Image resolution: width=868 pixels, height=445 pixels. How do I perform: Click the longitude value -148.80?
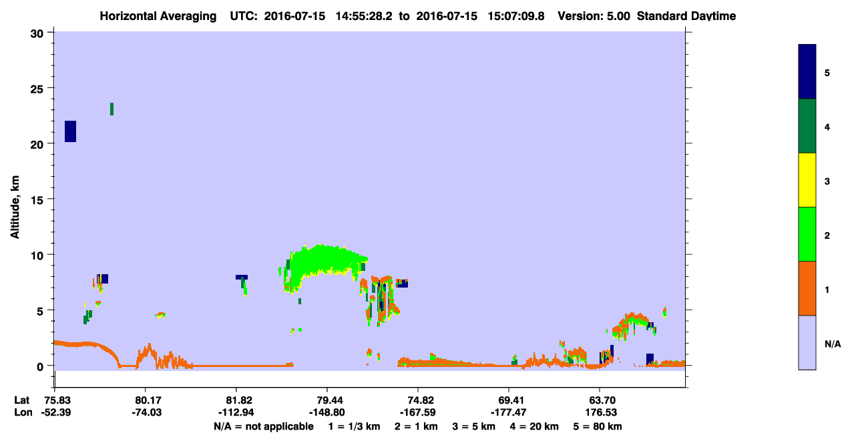(x=327, y=412)
